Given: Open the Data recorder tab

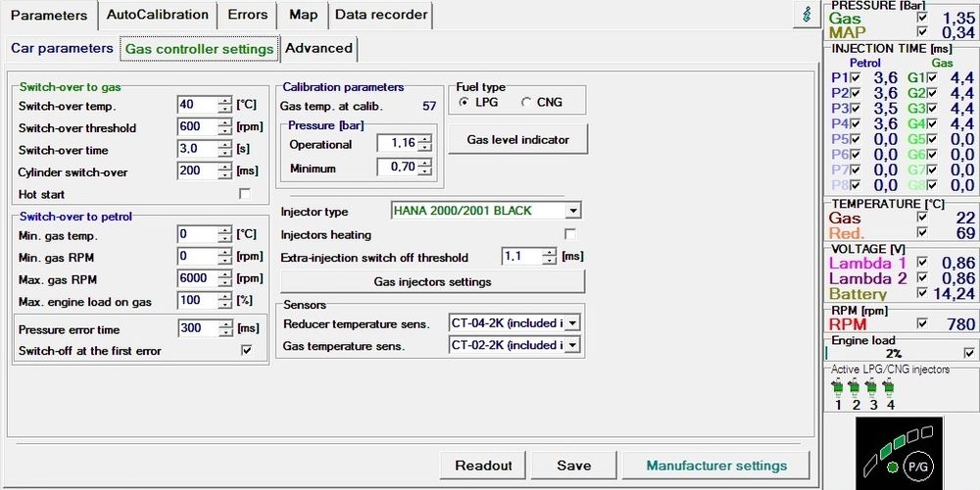Looking at the screenshot, I should (x=381, y=15).
